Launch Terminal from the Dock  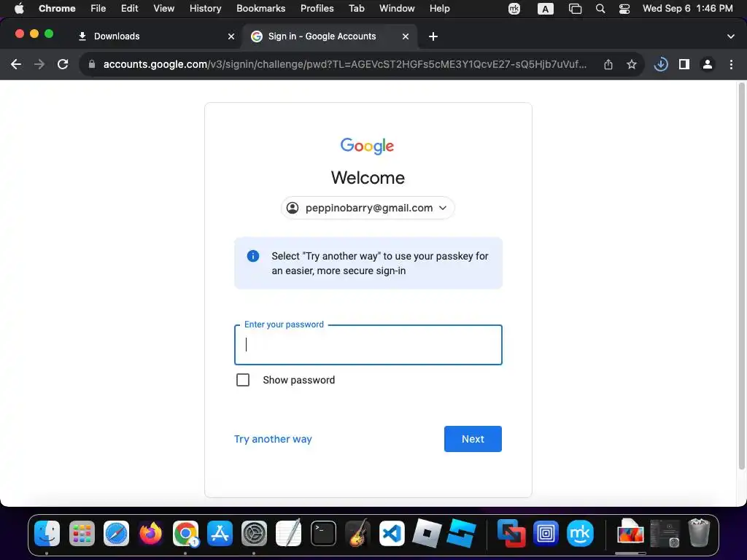click(x=323, y=533)
